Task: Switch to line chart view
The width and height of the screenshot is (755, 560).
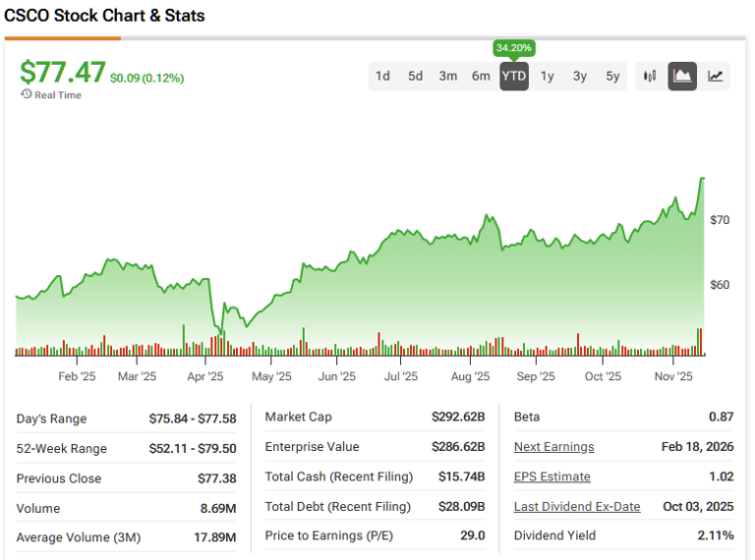Action: tap(716, 76)
